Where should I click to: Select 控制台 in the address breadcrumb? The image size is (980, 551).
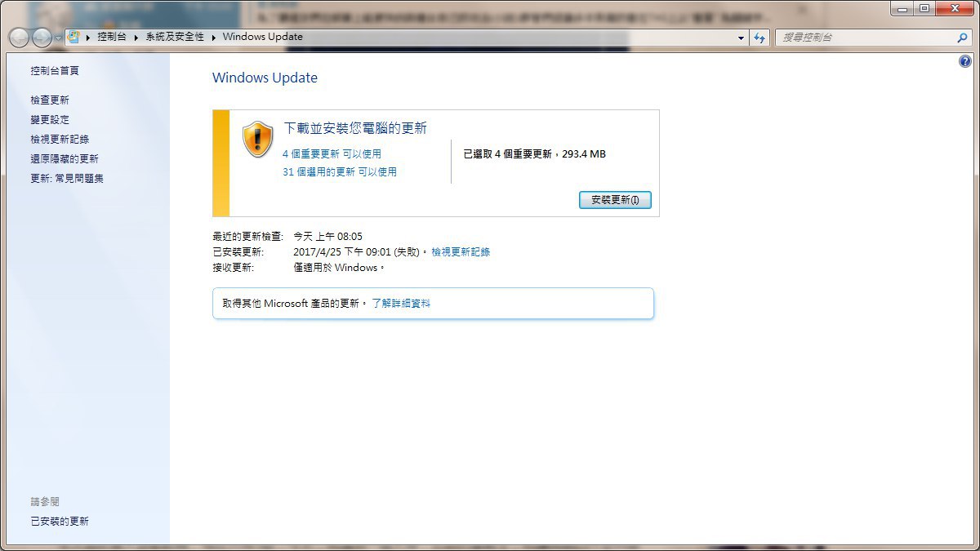(112, 37)
